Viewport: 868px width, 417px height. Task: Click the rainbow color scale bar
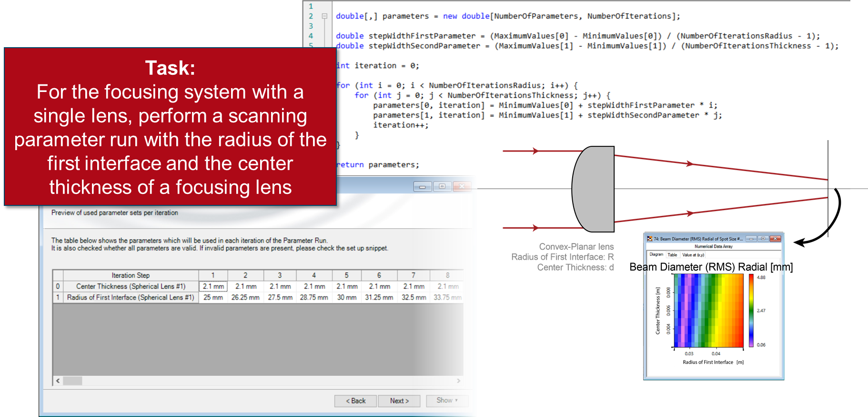pyautogui.click(x=751, y=311)
